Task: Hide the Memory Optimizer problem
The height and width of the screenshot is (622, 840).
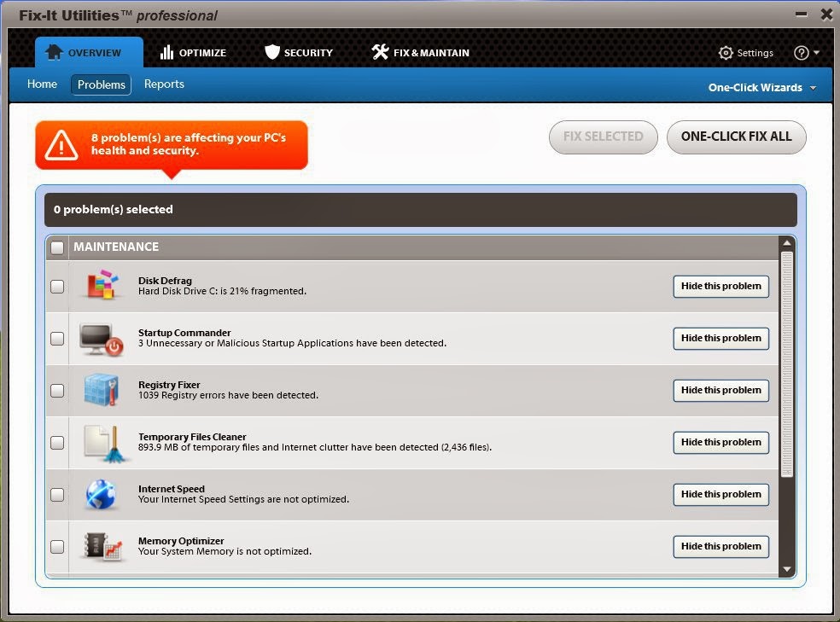Action: (x=721, y=546)
